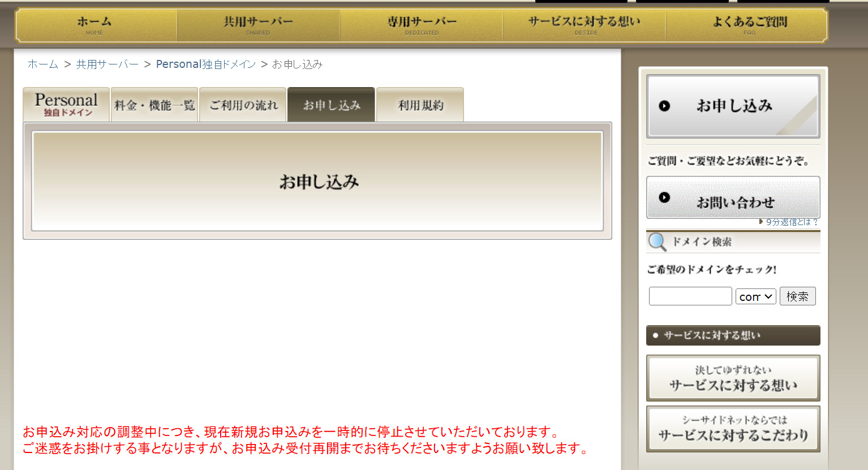Open シーサイドネットならでは こだわり banner
Screen dimensions: 868x470
coord(733,429)
